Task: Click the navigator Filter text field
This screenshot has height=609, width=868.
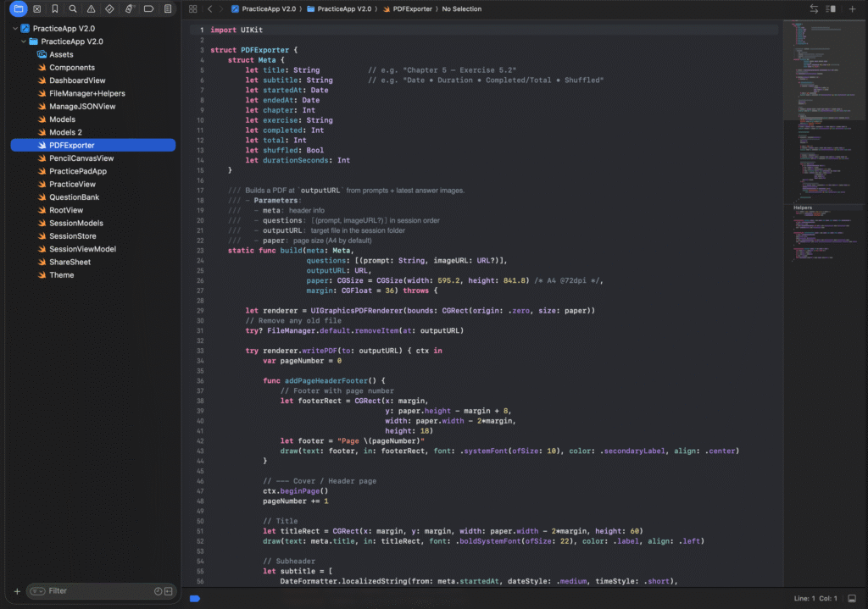Action: [x=93, y=590]
